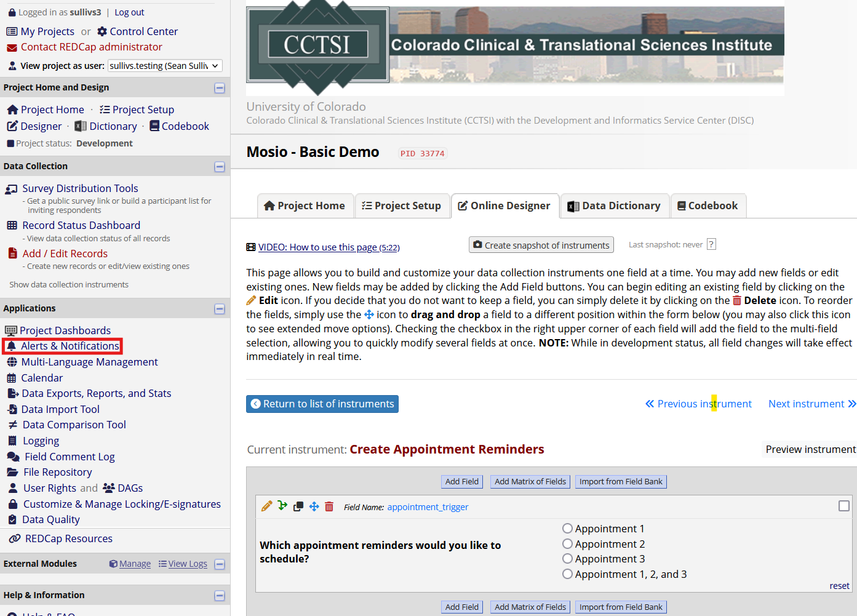The height and width of the screenshot is (616, 857).
Task: Click the Add / Edit Records file icon
Action: pyautogui.click(x=12, y=254)
